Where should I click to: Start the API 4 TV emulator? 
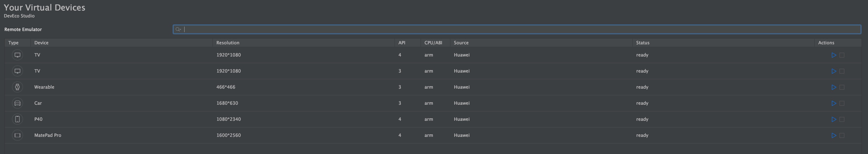pyautogui.click(x=834, y=55)
